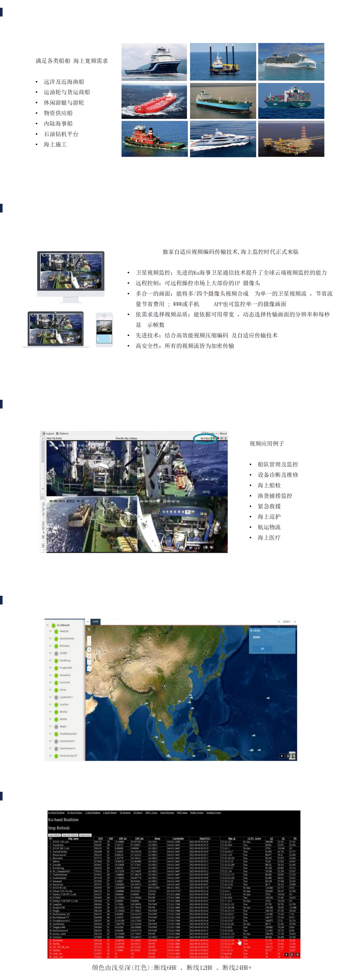
Task: Click the CCTV_Active column header
Action: coord(254,838)
